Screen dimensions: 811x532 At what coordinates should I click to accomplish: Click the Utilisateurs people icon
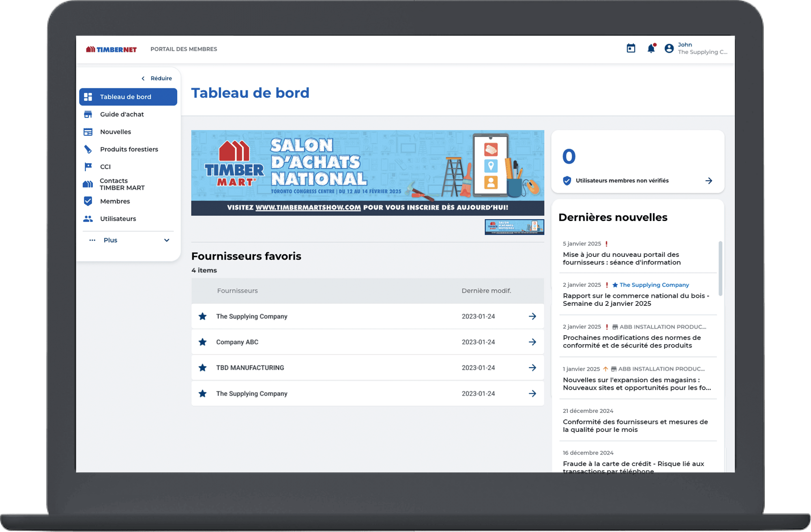pyautogui.click(x=88, y=219)
